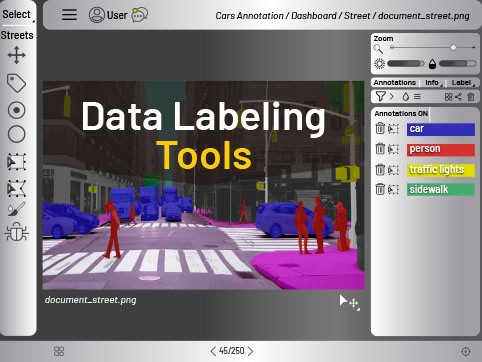Click the Cars Annotation breadcrumb

[x=249, y=16]
